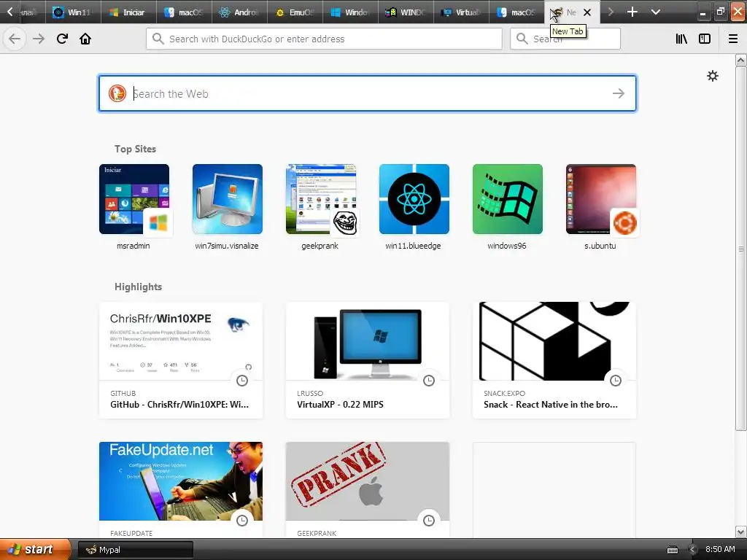Screen dimensions: 747x560
Task: Open the Home page button
Action: [85, 39]
